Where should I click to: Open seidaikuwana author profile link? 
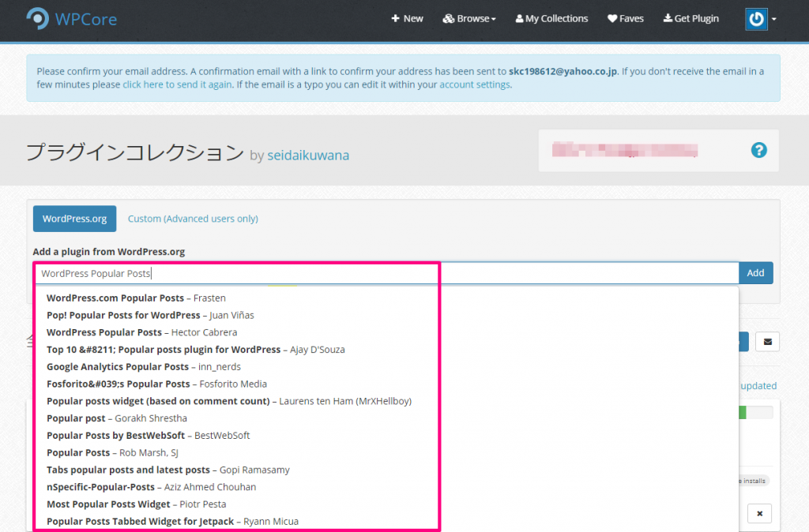(308, 155)
